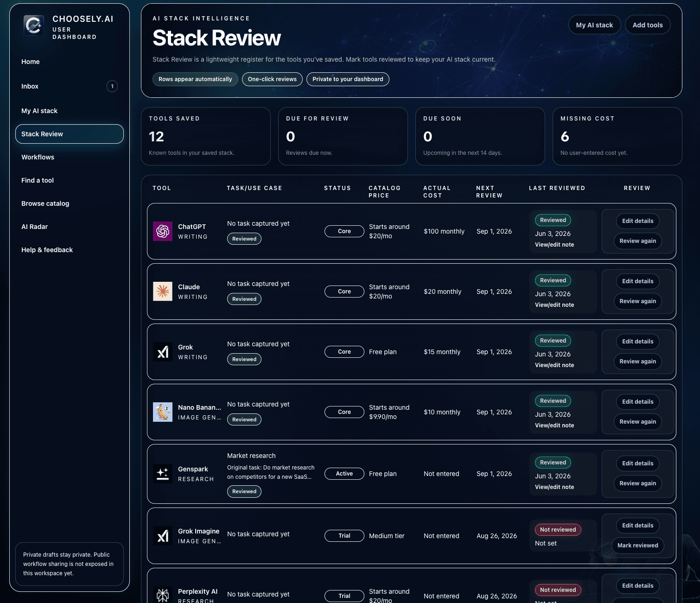Screen dimensions: 700x603
Task: Edit details for Grok
Action: pyautogui.click(x=637, y=342)
